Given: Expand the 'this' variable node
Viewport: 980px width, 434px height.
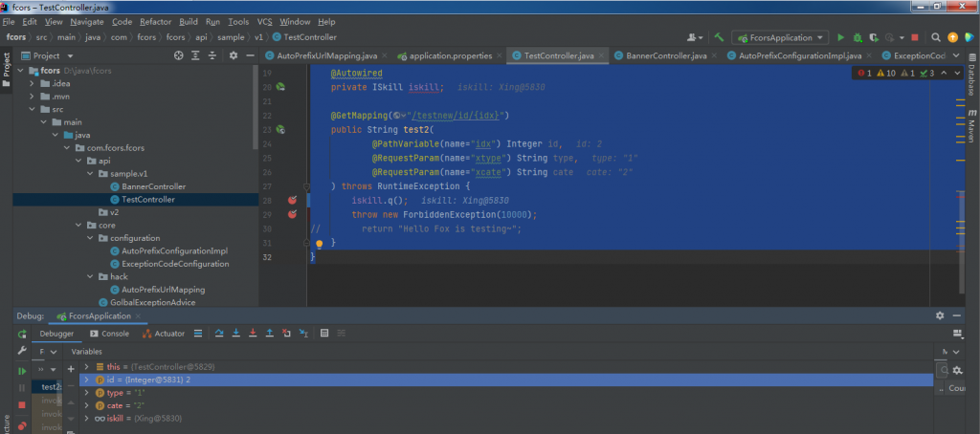Looking at the screenshot, I should [x=87, y=366].
